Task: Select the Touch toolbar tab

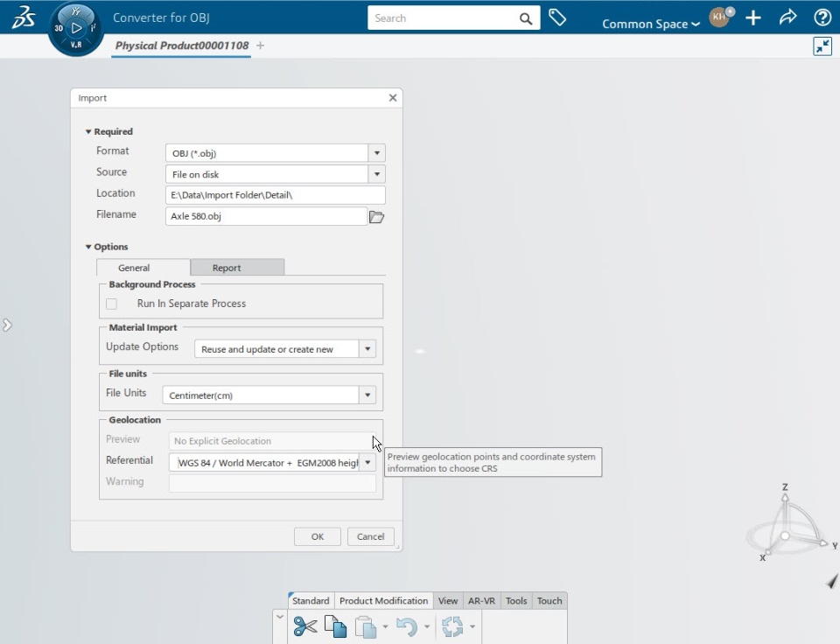Action: coord(549,600)
